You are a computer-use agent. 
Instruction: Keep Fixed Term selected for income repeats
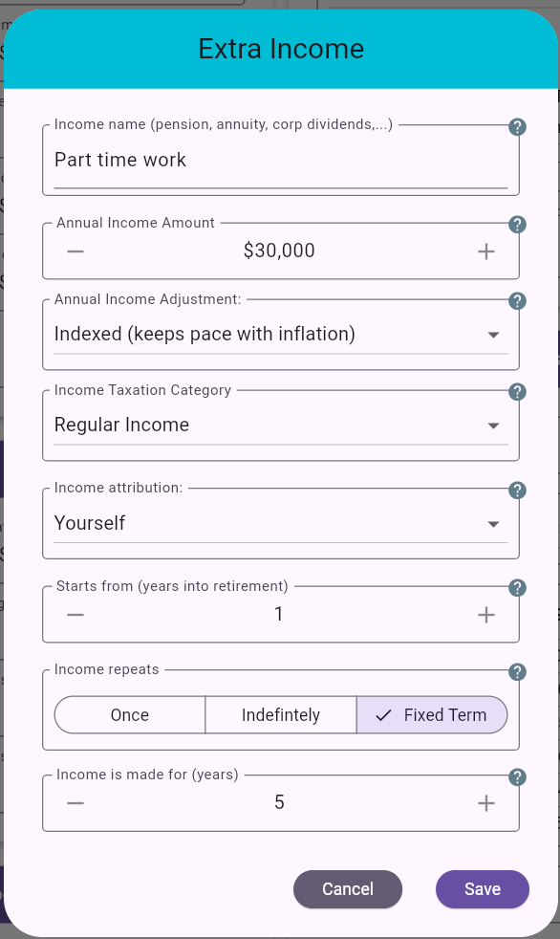click(x=432, y=714)
